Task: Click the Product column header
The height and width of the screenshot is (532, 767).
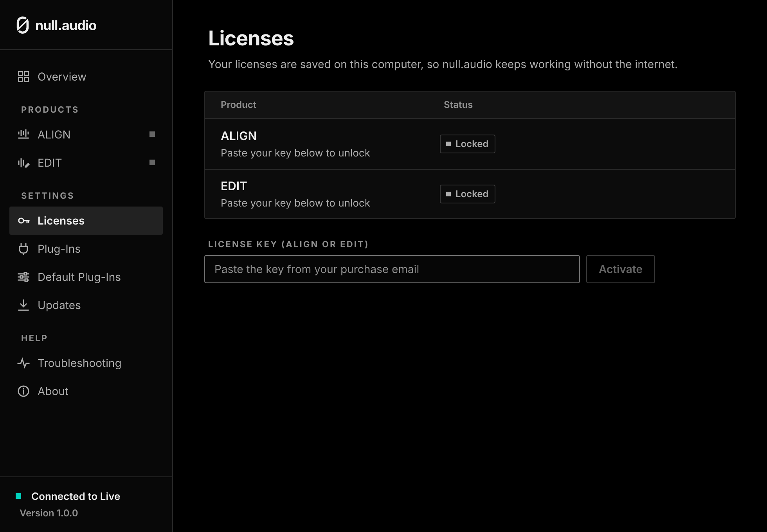Action: click(238, 104)
